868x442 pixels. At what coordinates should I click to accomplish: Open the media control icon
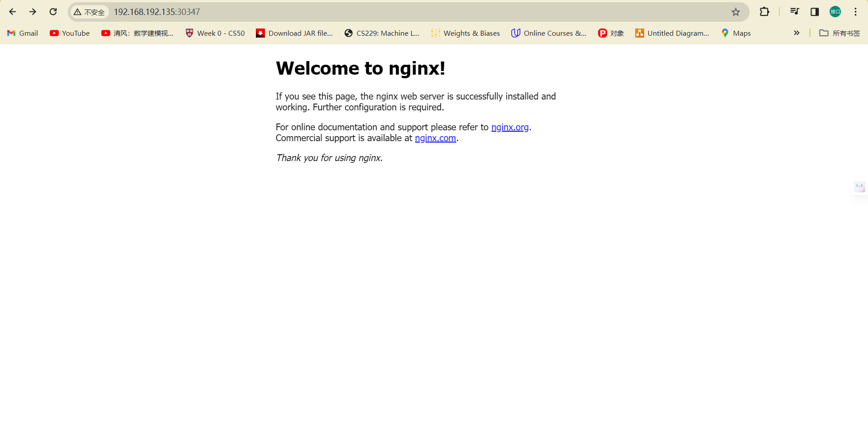coord(794,12)
